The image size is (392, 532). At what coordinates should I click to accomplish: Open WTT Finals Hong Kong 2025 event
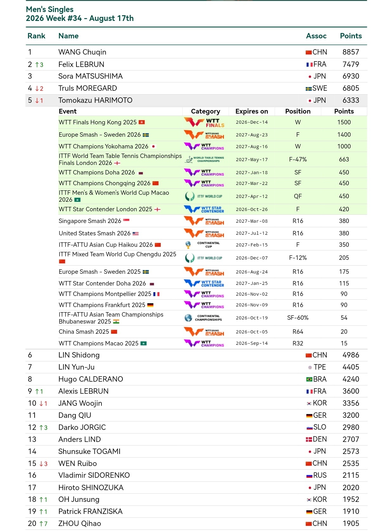tap(98, 122)
